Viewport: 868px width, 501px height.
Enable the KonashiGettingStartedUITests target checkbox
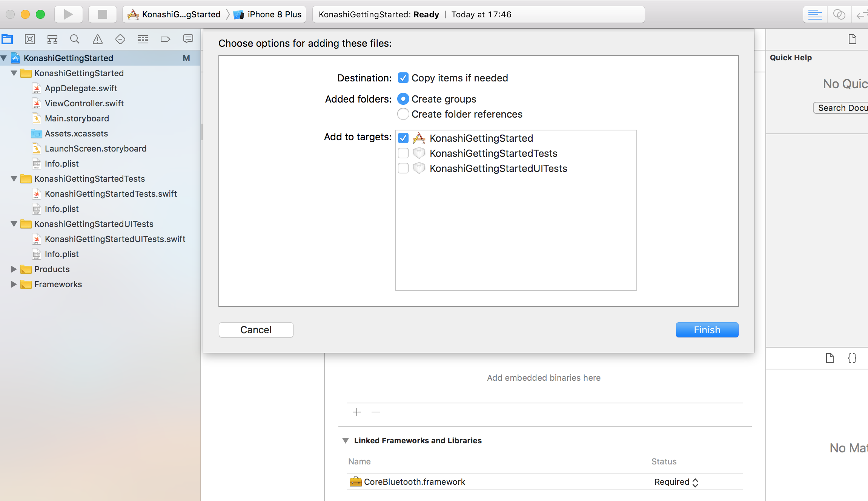point(403,169)
